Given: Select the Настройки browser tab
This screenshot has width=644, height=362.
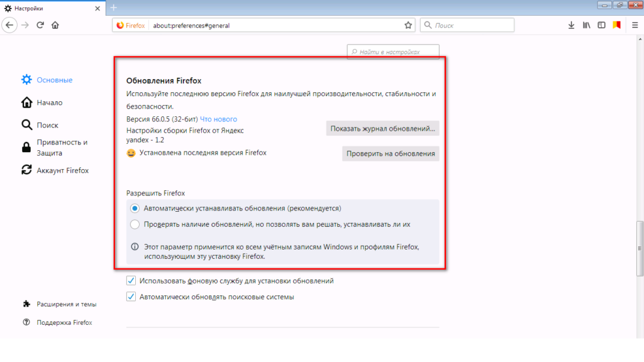Looking at the screenshot, I should coord(52,8).
